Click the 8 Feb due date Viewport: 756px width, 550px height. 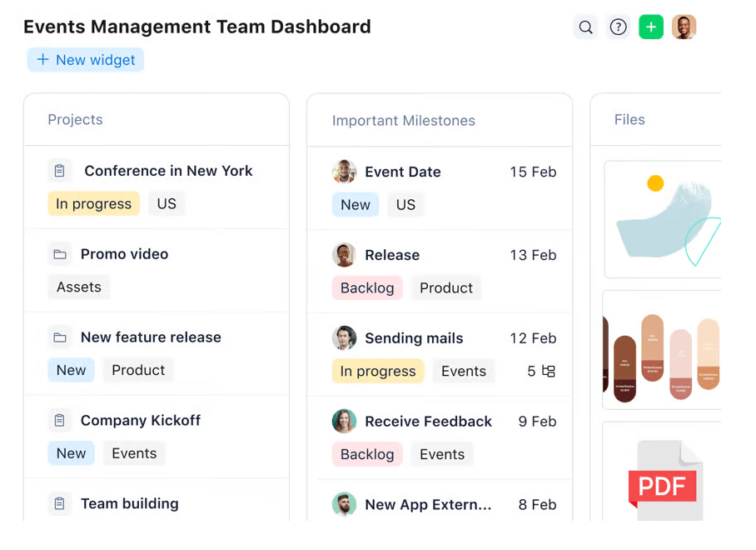point(537,504)
